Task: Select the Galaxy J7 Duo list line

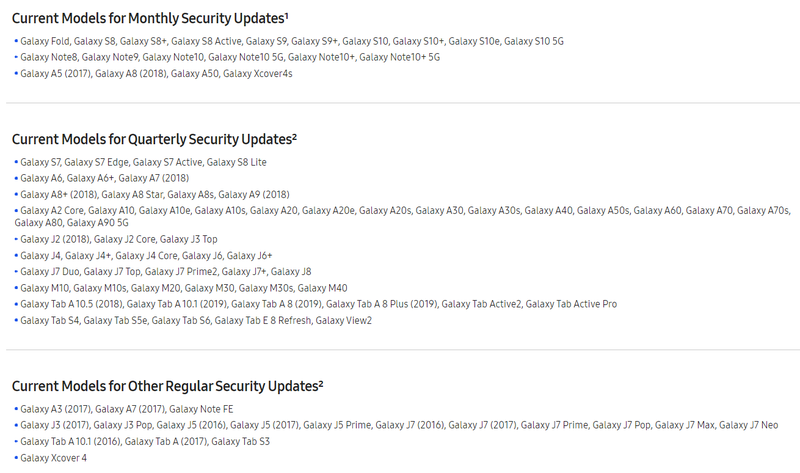Action: click(x=163, y=271)
